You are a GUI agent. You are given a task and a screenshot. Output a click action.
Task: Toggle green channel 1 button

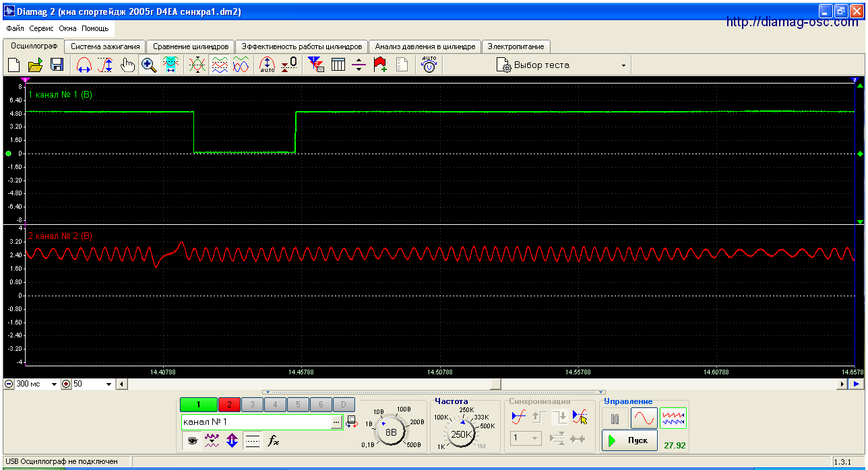point(199,405)
